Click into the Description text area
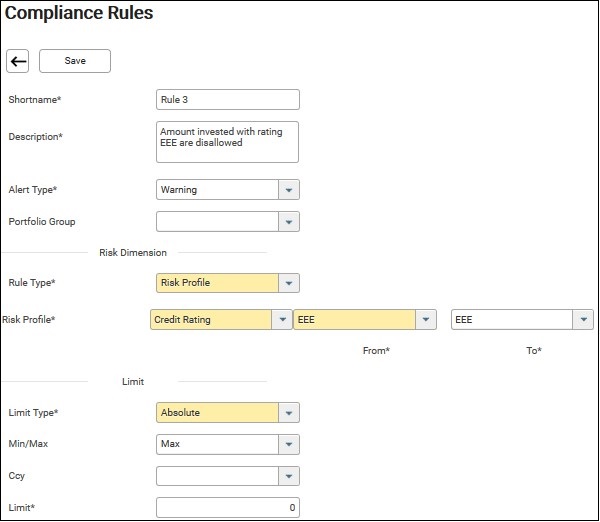This screenshot has height=522, width=600. 228,142
